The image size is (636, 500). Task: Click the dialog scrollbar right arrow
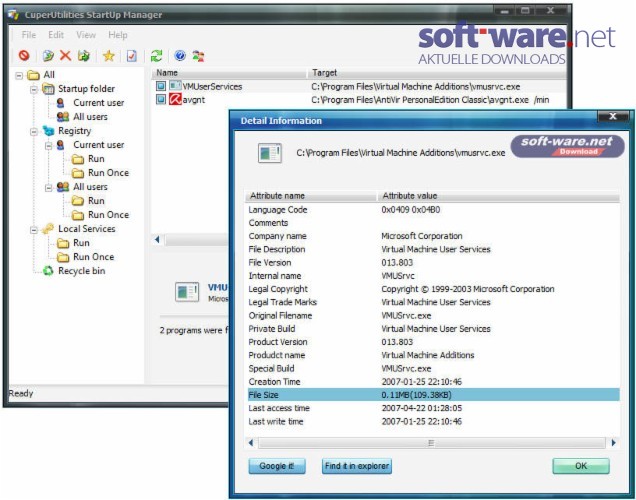tap(613, 443)
